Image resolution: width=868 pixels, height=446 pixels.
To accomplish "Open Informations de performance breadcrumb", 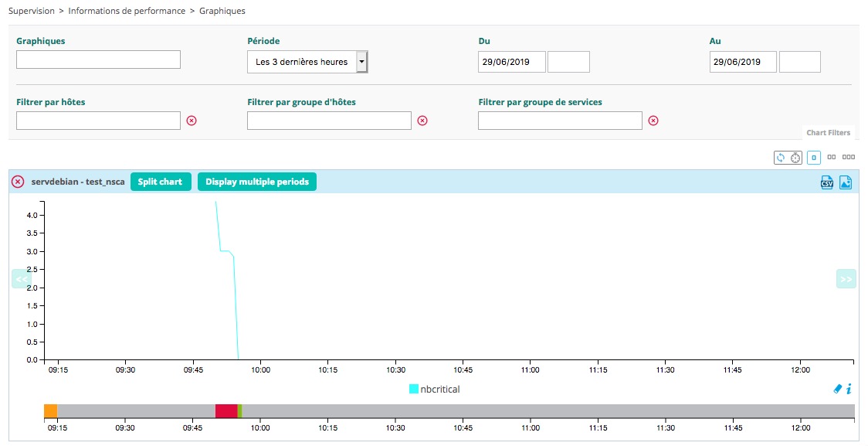I will coord(127,11).
